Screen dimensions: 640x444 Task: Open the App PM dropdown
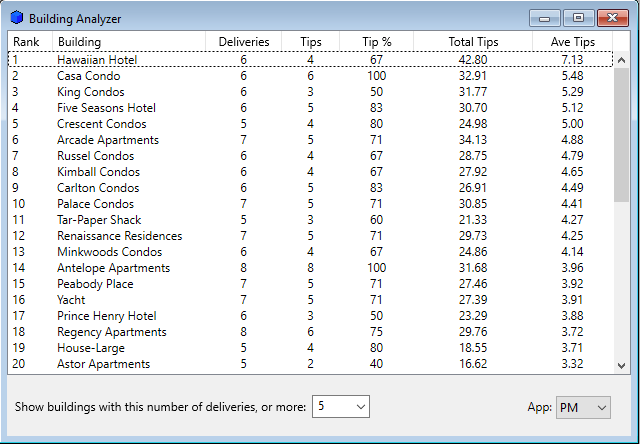pyautogui.click(x=583, y=407)
